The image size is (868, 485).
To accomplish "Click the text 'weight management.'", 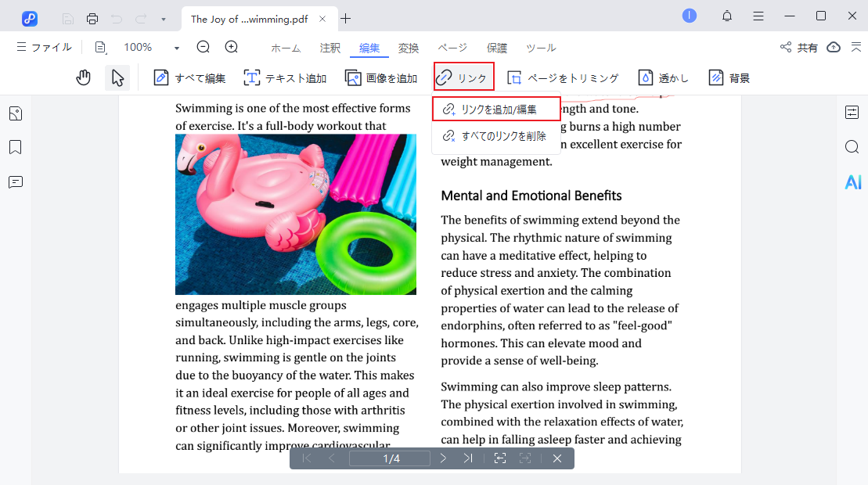I will (496, 162).
